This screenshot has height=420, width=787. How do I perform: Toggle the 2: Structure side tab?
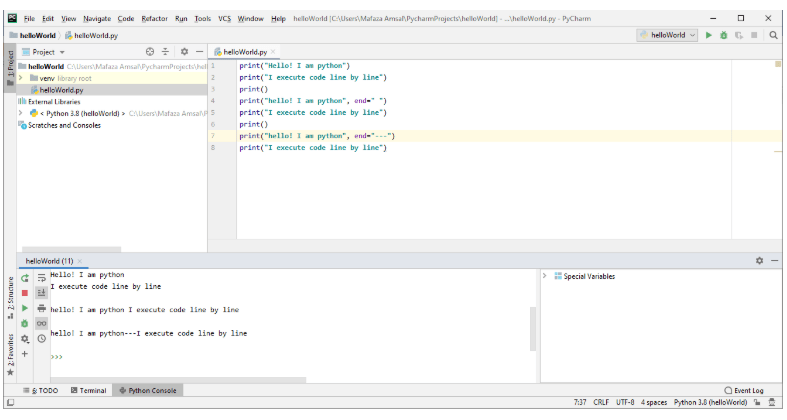(x=10, y=298)
